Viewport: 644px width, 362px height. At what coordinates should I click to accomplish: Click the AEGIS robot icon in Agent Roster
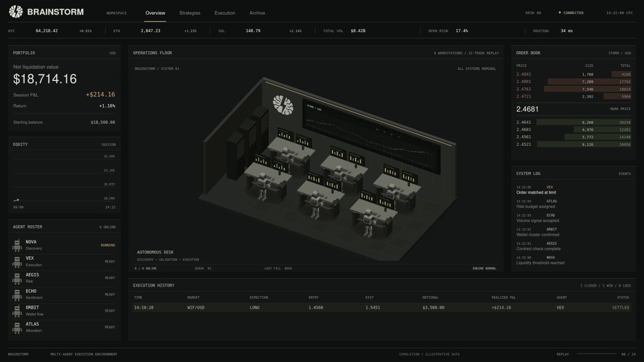pos(17,278)
